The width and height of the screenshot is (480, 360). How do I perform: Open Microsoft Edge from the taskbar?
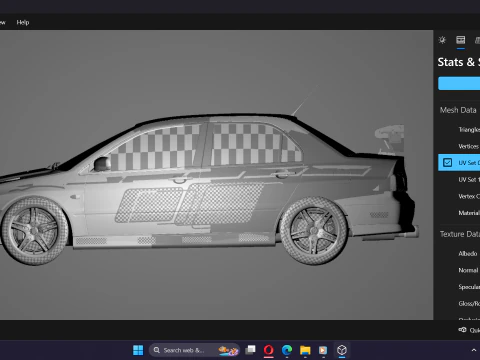point(287,350)
